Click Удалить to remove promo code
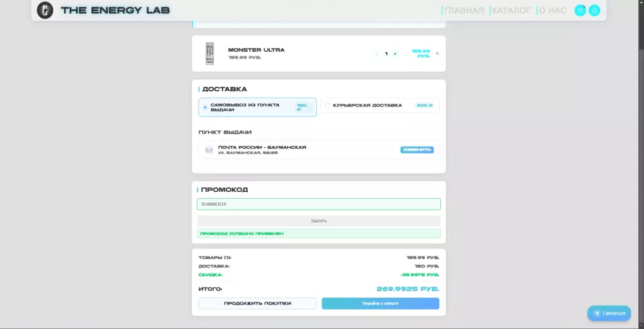This screenshot has width=644, height=329. click(x=319, y=221)
